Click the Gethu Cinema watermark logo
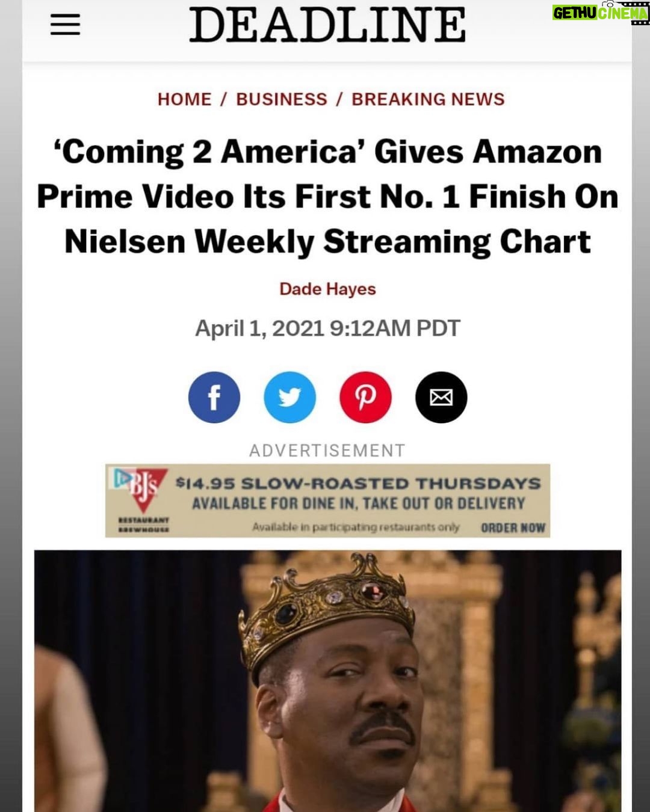 [600, 12]
